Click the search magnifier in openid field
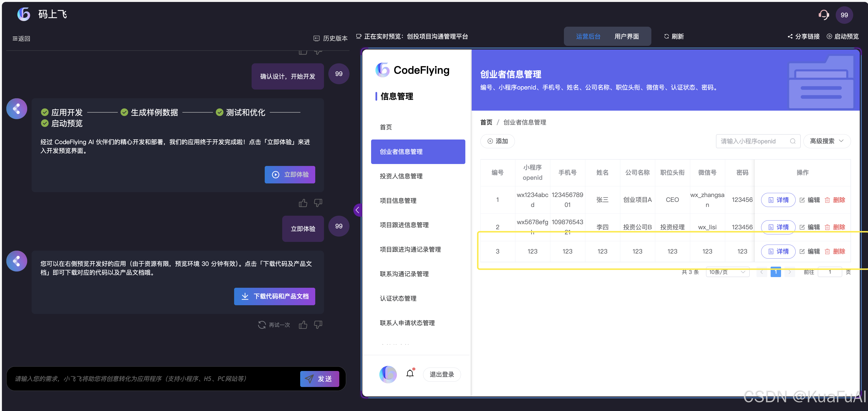The image size is (868, 411). 792,141
